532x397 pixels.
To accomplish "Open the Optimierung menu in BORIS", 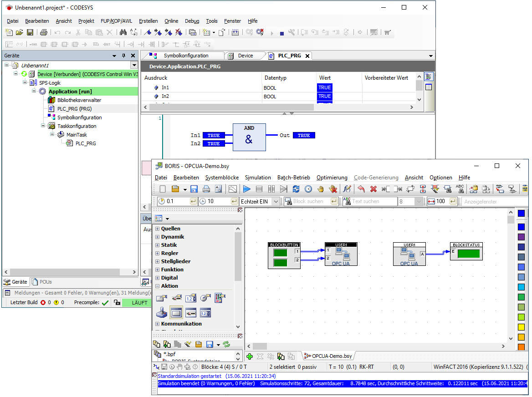I will (x=332, y=178).
